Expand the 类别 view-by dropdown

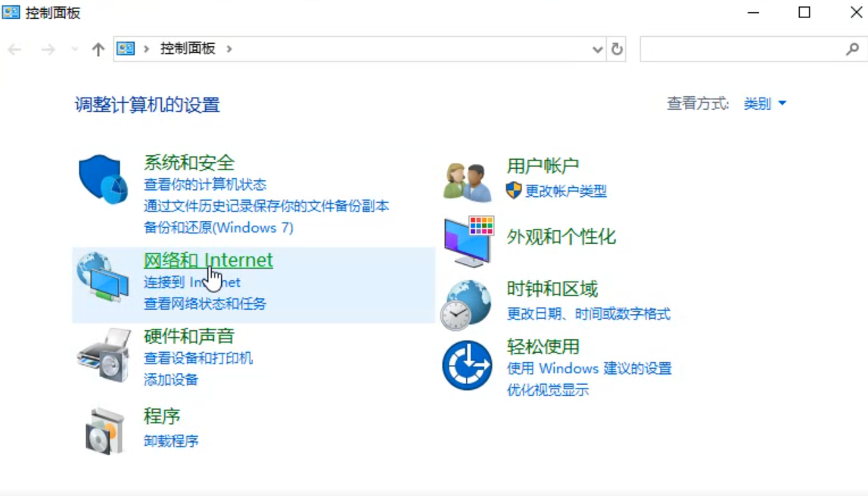click(x=765, y=104)
